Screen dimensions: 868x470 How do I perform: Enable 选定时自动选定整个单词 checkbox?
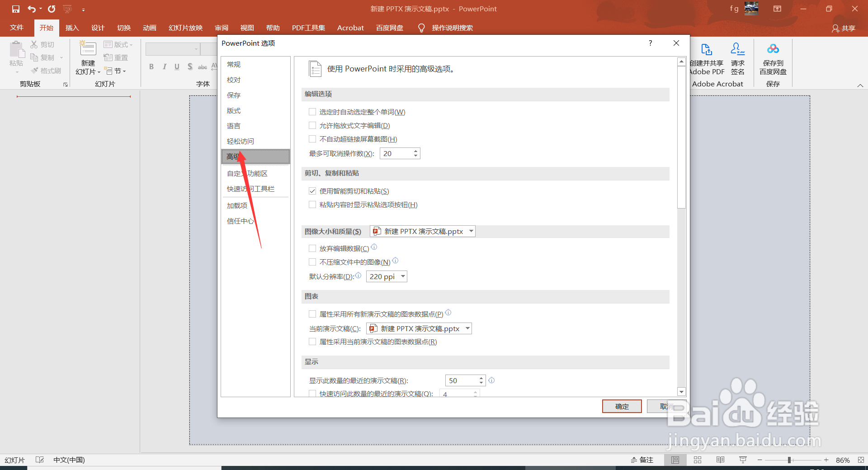tap(312, 112)
